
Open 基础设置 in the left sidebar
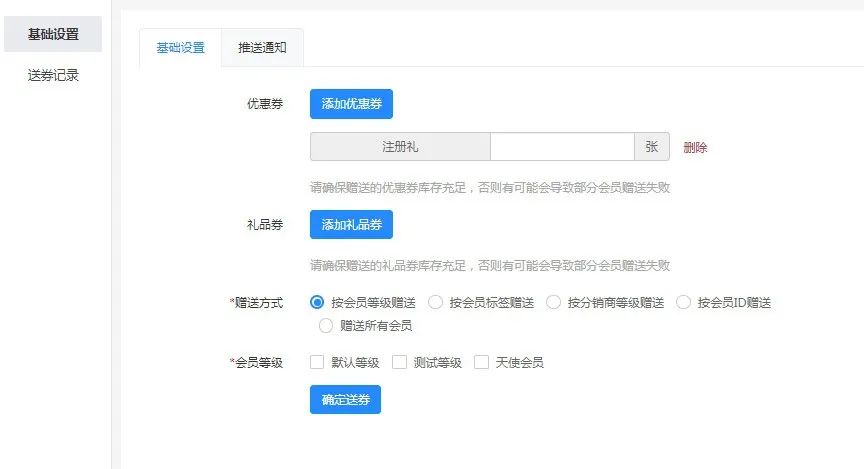point(53,34)
